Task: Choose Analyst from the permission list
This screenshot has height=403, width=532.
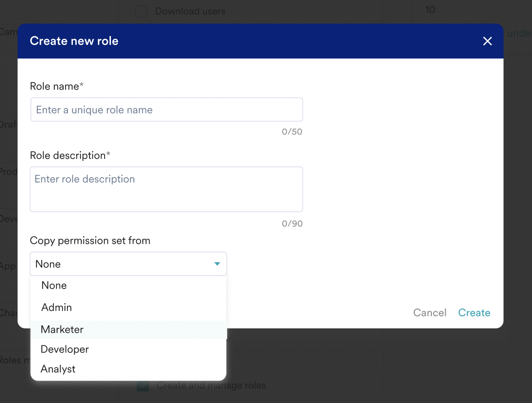Action: tap(58, 369)
